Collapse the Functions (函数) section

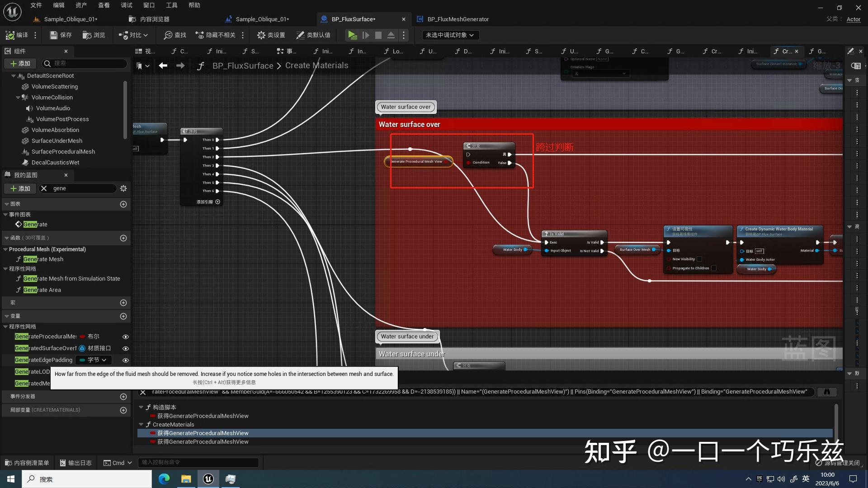[6, 238]
